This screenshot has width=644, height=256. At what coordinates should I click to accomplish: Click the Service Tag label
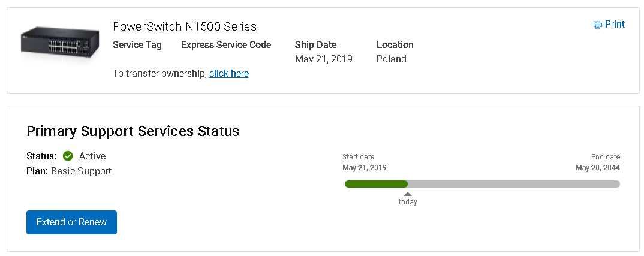137,44
